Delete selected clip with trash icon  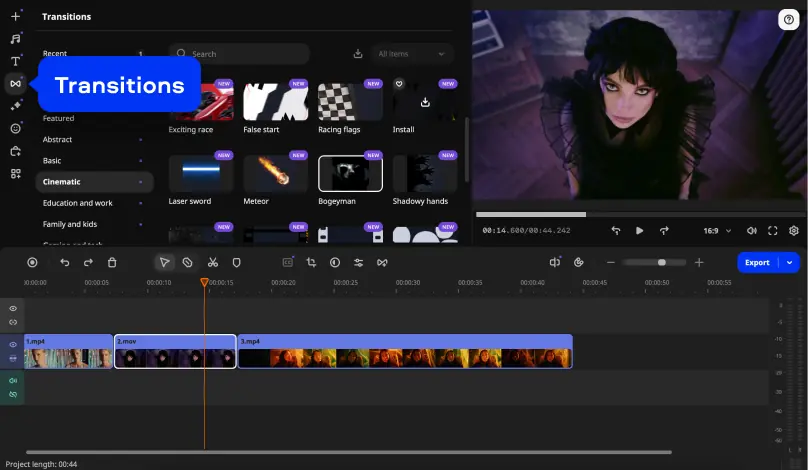click(x=112, y=262)
